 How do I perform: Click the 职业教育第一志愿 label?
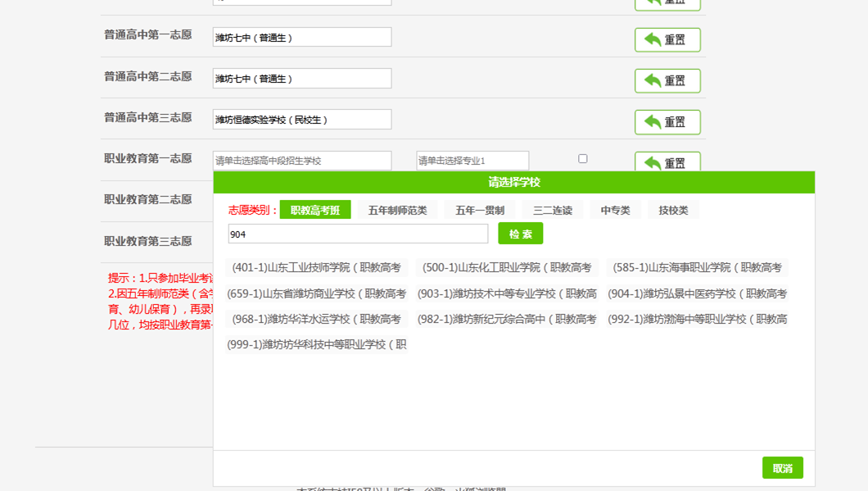(148, 158)
